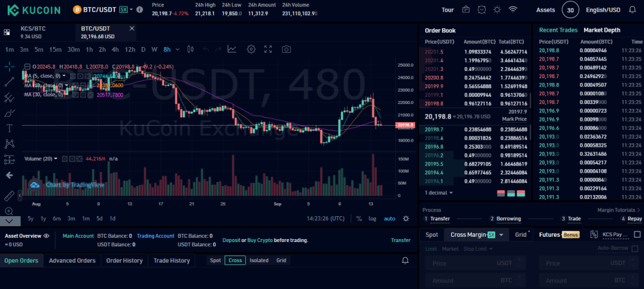Click the Buy Crypto link

260,240
